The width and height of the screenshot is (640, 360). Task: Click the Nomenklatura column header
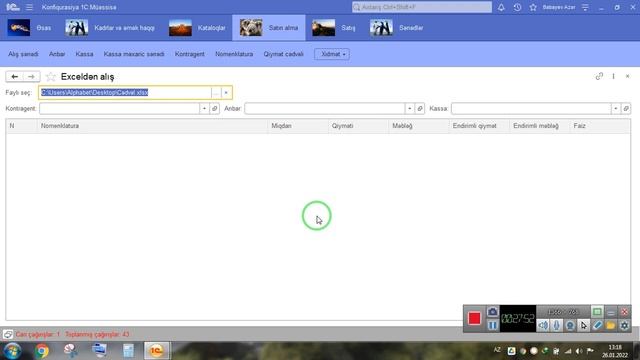[x=152, y=126]
